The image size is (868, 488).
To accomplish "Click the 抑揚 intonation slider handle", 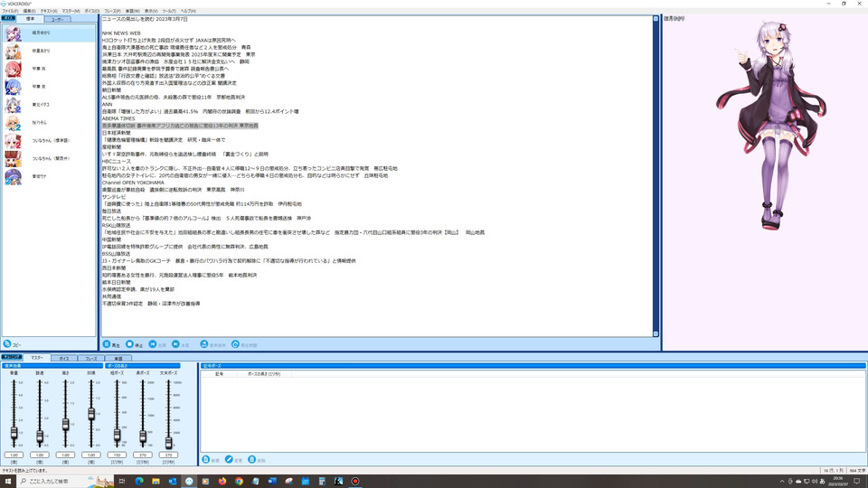I will pos(91,413).
